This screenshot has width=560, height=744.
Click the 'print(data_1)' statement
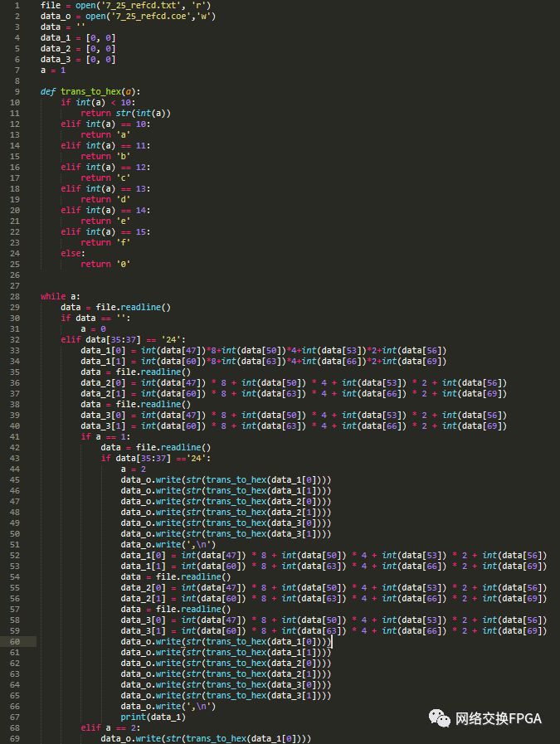click(153, 717)
